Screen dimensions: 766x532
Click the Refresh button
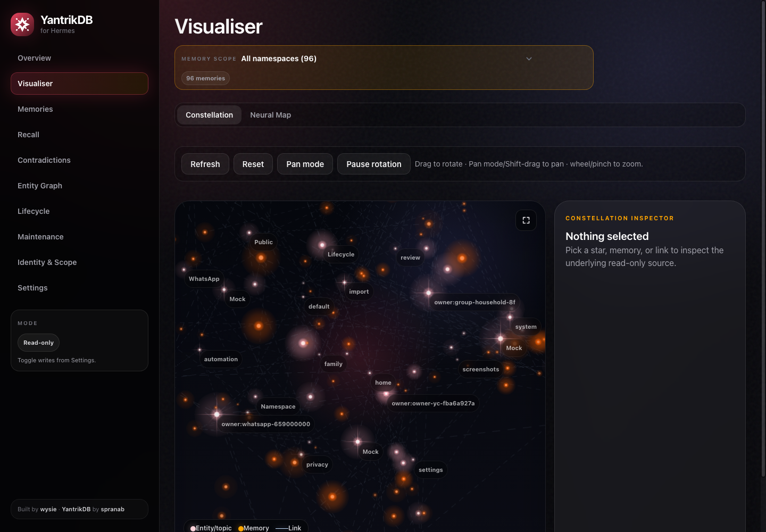[x=205, y=164]
